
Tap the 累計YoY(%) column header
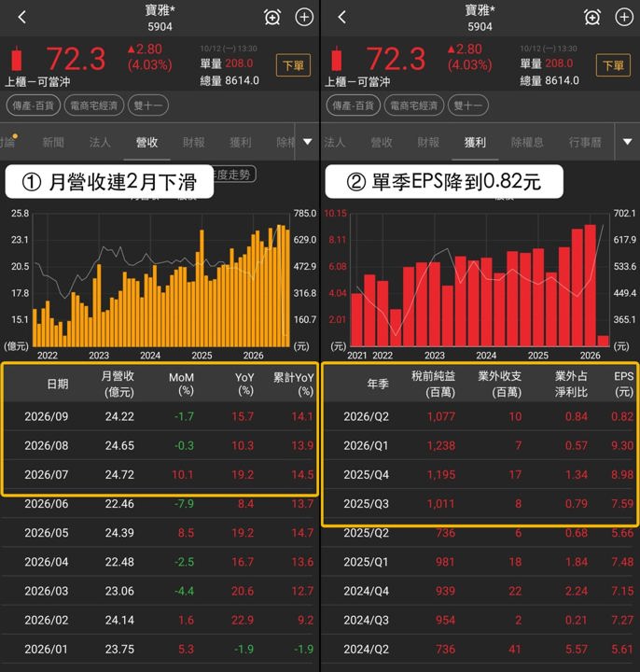click(x=294, y=384)
